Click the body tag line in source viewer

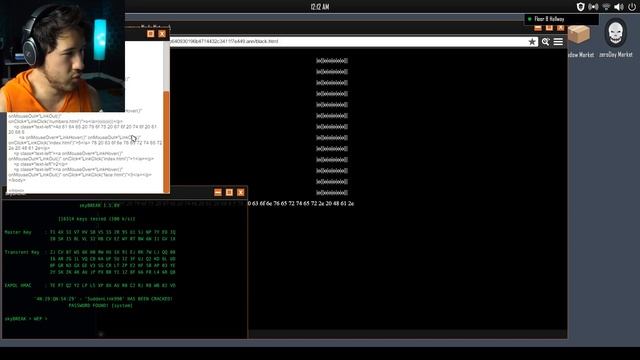coord(17,180)
